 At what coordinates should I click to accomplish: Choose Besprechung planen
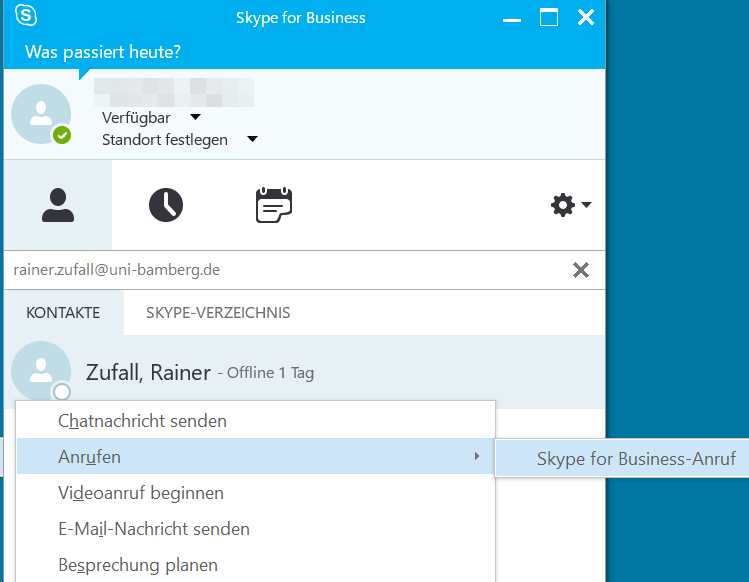(256, 565)
